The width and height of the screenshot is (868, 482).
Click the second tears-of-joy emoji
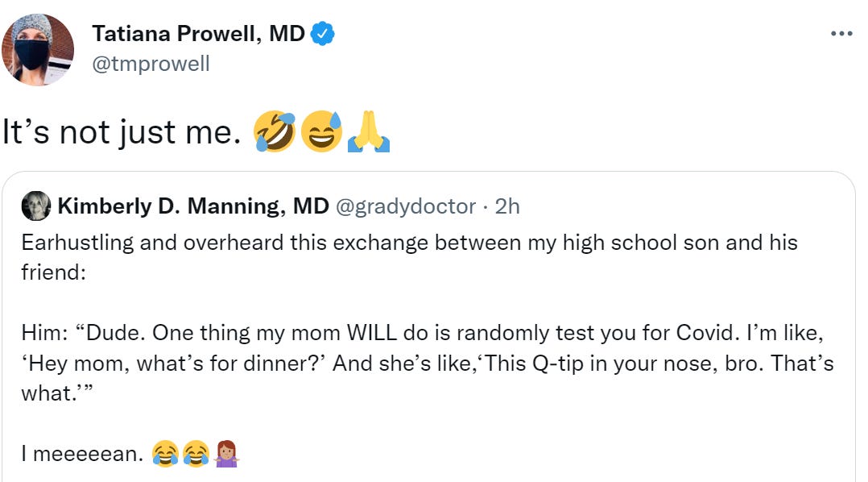[196, 455]
